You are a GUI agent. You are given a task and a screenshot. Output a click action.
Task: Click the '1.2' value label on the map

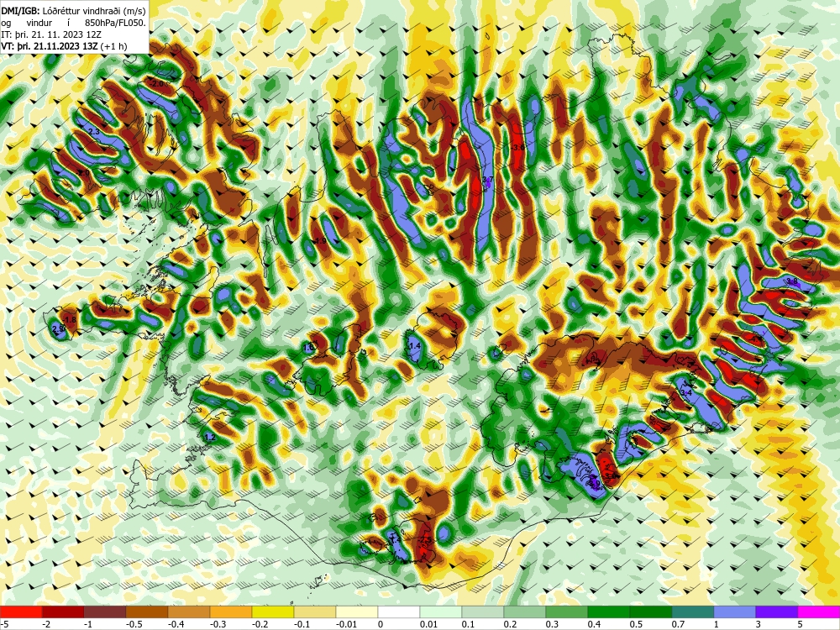click(x=210, y=438)
